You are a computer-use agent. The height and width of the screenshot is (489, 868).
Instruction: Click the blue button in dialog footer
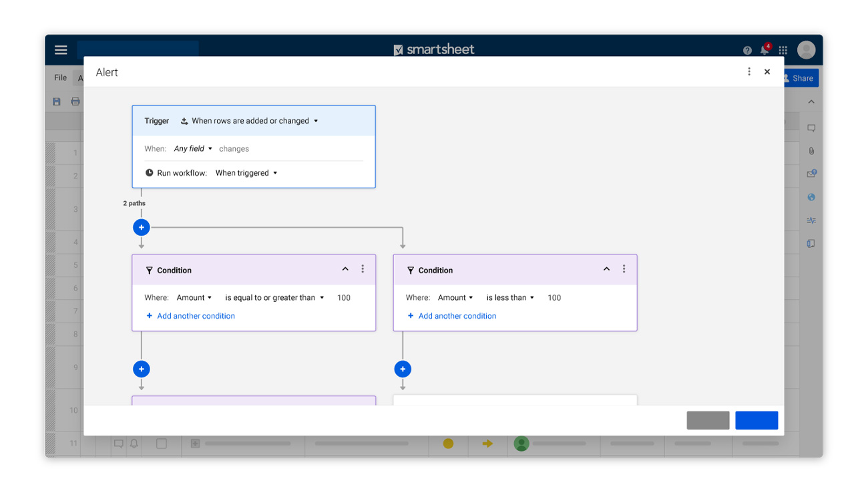pyautogui.click(x=756, y=420)
